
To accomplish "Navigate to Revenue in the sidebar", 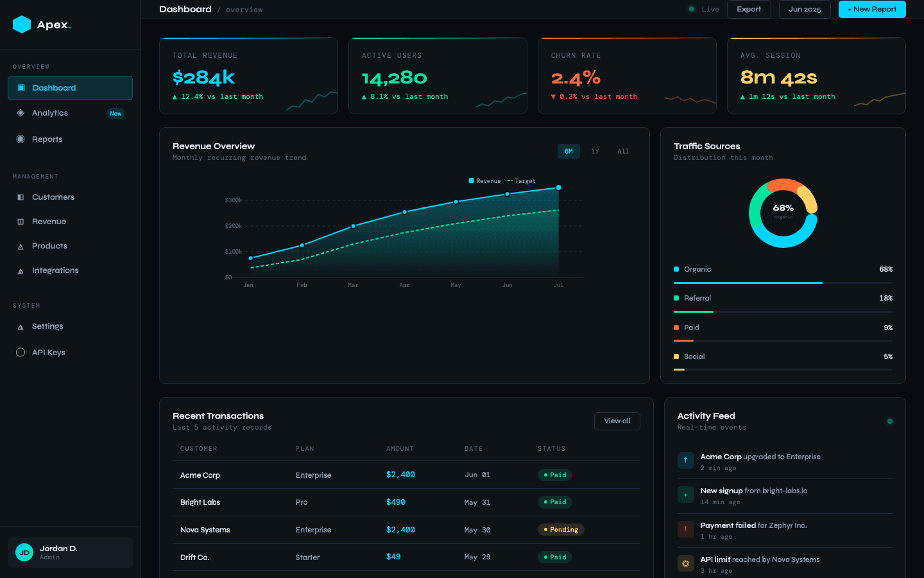I will coord(70,222).
